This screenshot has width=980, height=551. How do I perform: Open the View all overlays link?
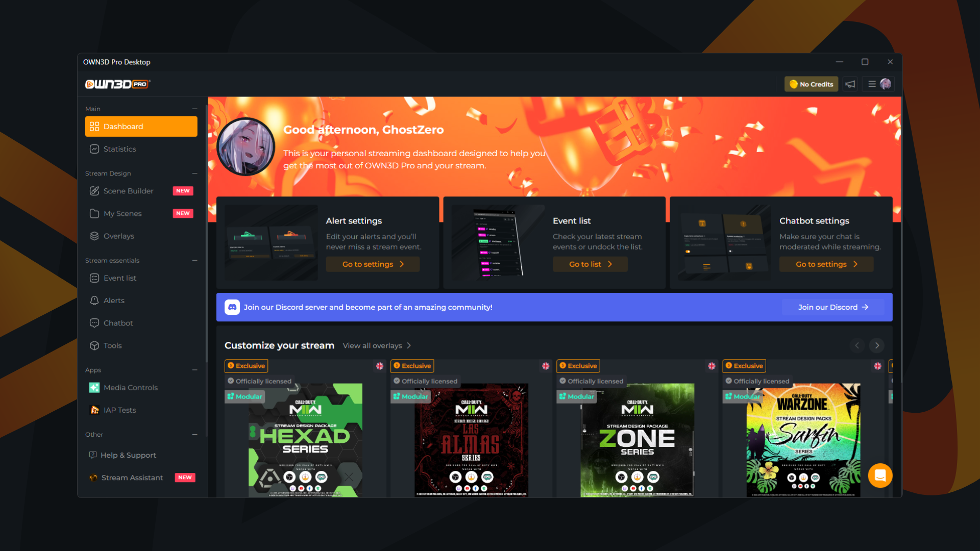(x=377, y=346)
